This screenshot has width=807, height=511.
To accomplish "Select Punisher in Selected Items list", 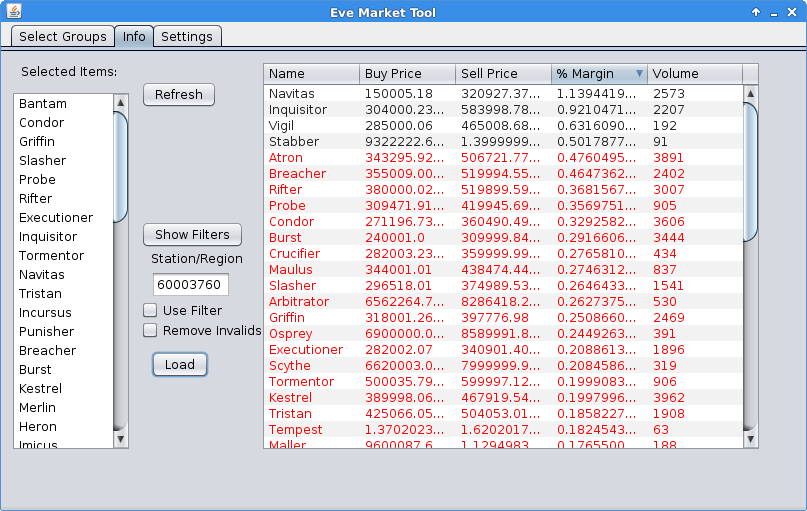I will coord(63,332).
